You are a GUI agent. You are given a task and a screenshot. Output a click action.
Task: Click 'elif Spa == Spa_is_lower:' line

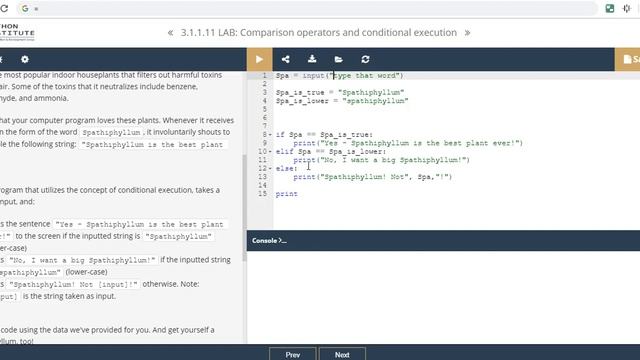click(x=331, y=151)
